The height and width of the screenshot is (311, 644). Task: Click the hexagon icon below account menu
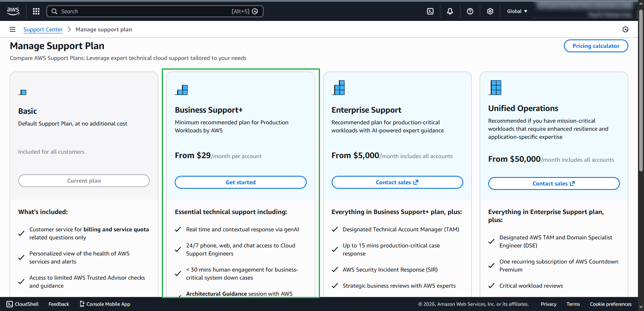point(625,29)
